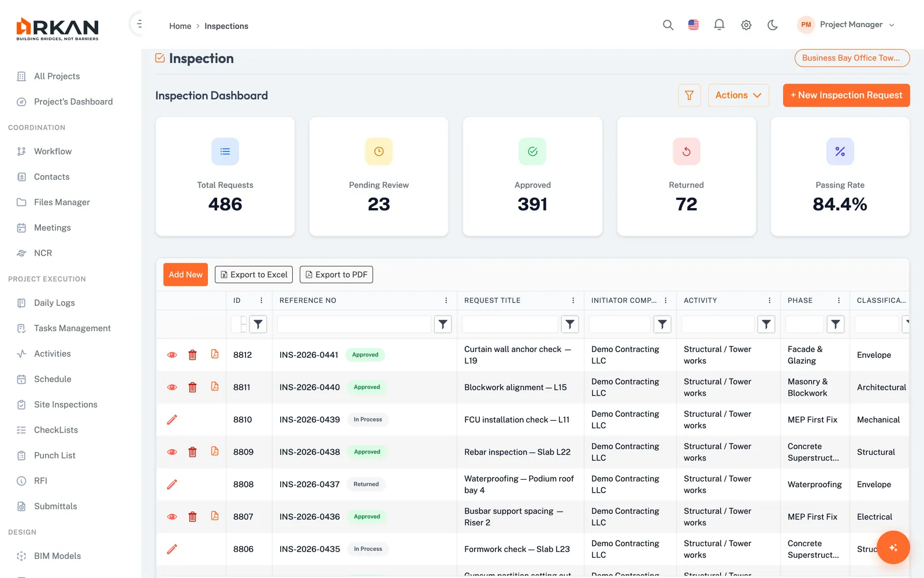Open the Project Manager user menu

pyautogui.click(x=846, y=25)
